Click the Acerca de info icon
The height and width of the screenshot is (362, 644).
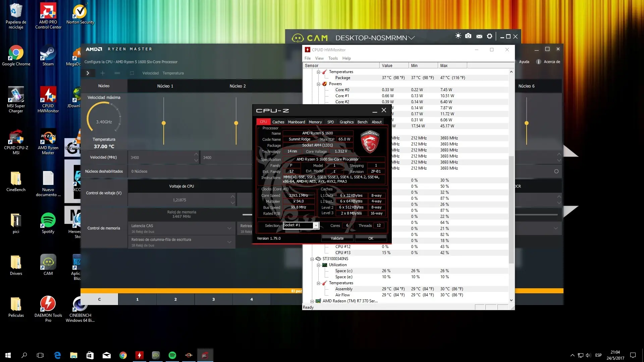538,62
